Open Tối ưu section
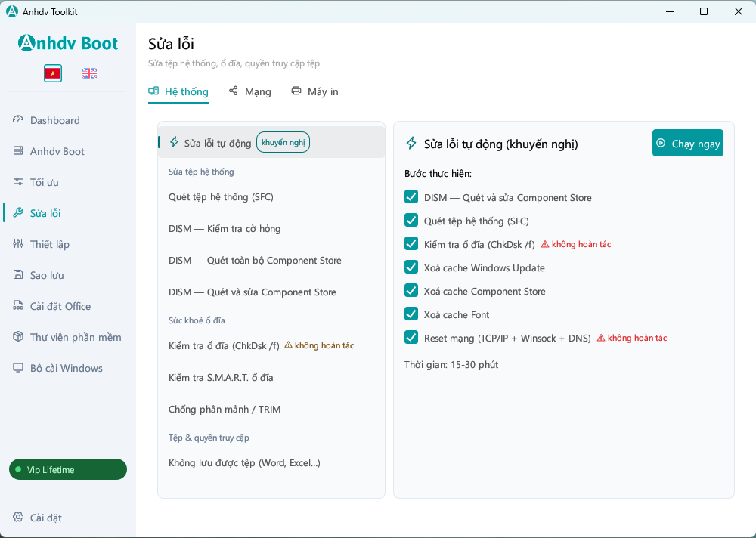This screenshot has width=756, height=538. tap(67, 182)
